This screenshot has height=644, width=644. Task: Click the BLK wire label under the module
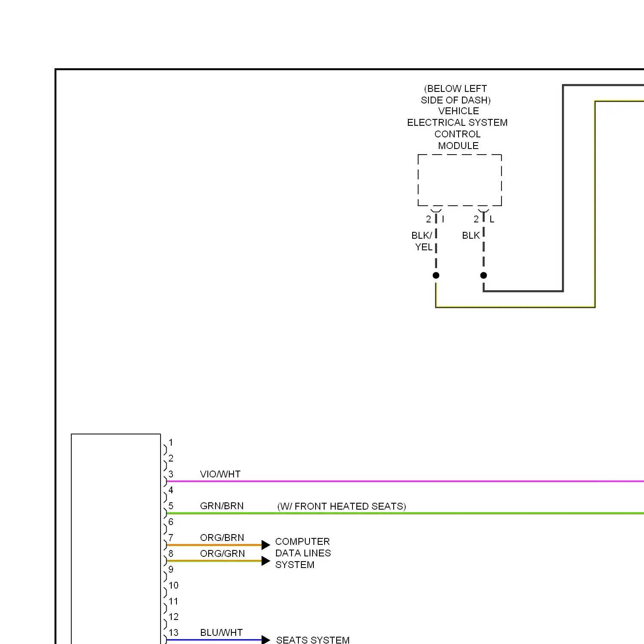coord(471,235)
